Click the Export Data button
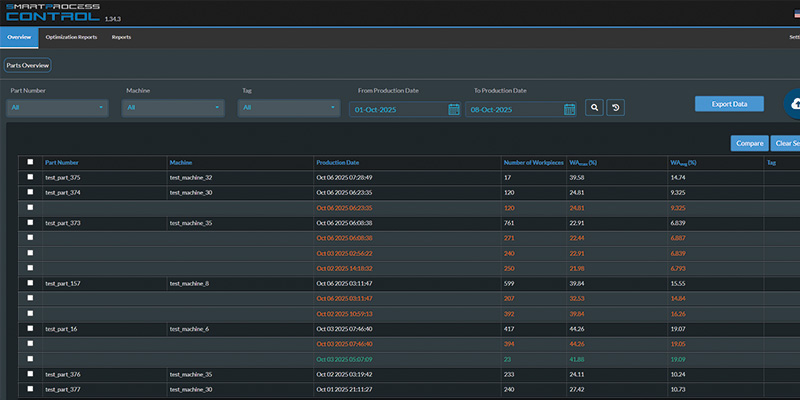 729,104
